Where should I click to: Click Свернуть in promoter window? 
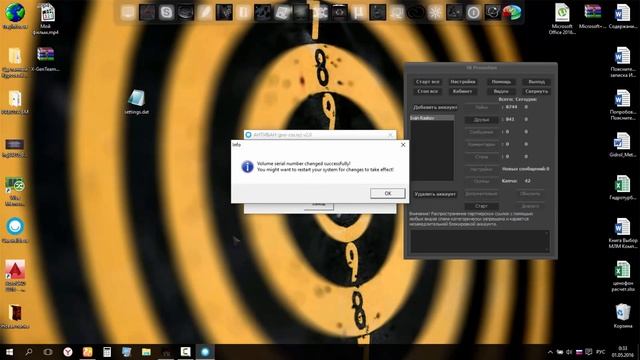coord(536,91)
